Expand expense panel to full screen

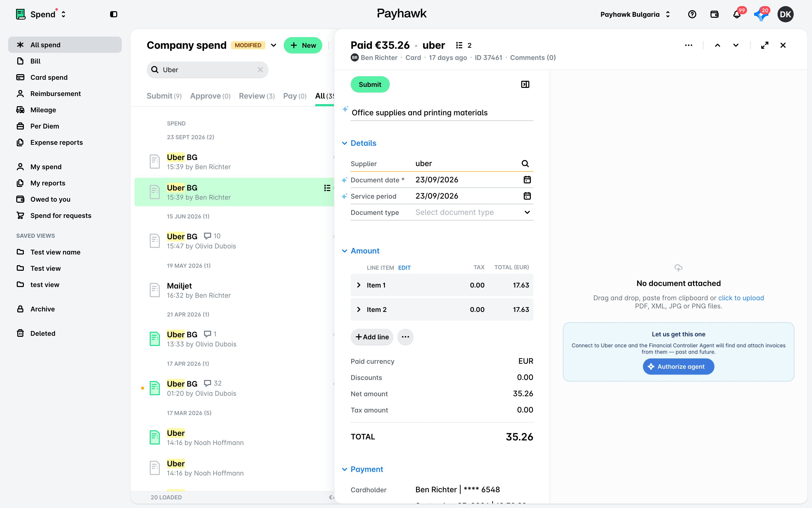(x=765, y=45)
